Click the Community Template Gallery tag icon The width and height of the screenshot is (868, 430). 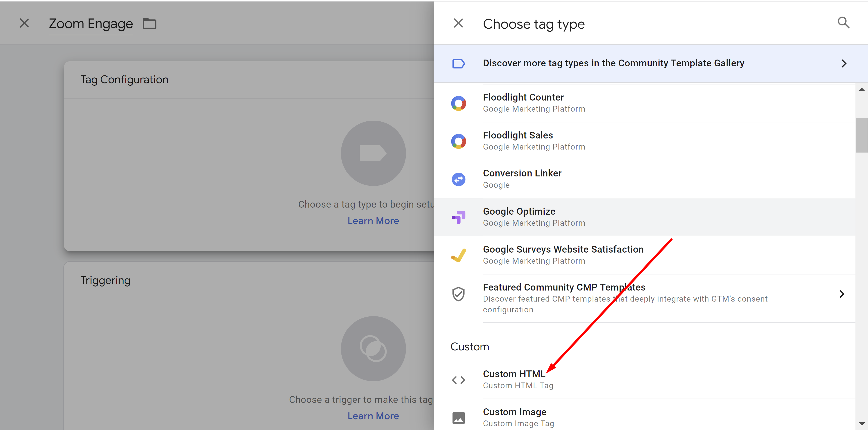458,63
